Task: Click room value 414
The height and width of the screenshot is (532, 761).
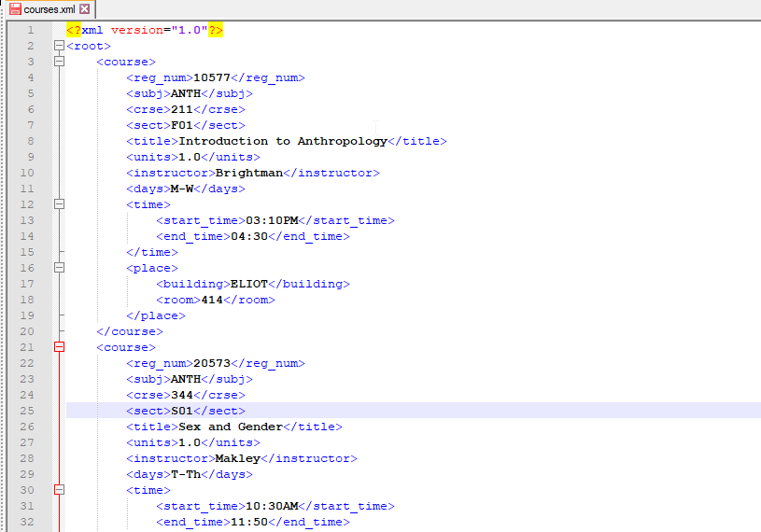Action: click(x=212, y=300)
